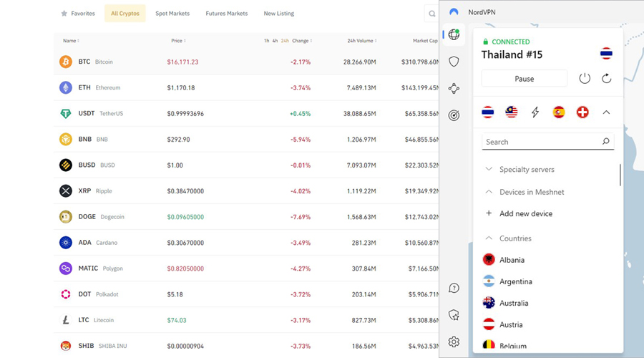The width and height of the screenshot is (644, 358).
Task: Click the Ethereum coin icon
Action: click(66, 87)
